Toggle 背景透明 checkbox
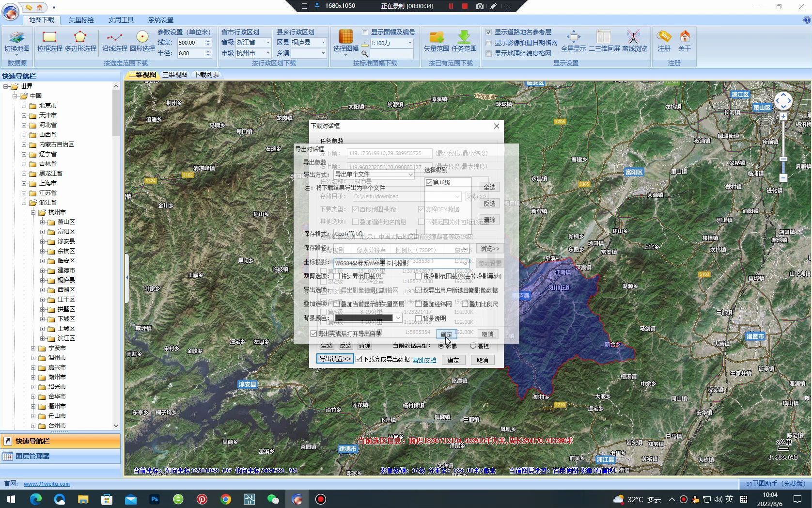Viewport: 812px width, 508px height. 419,318
